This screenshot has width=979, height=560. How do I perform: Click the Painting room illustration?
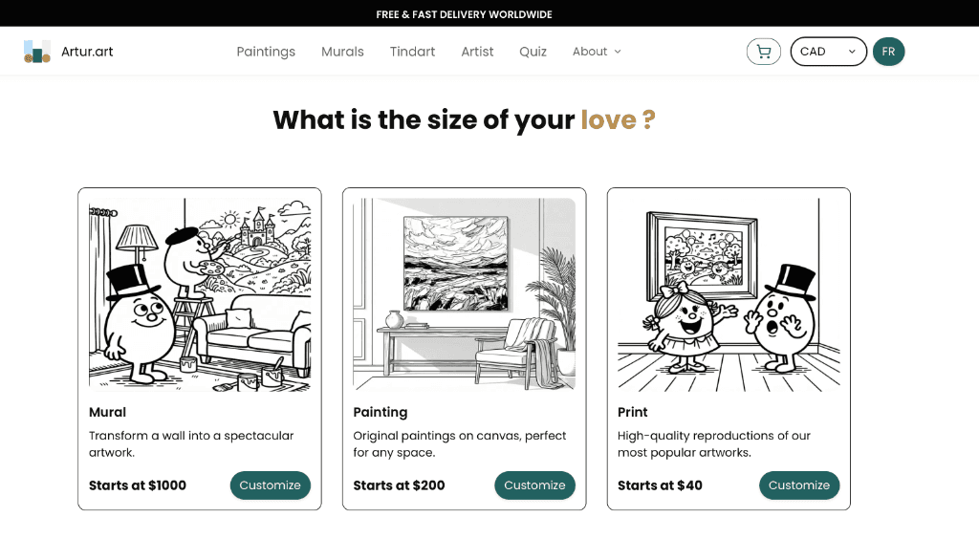pyautogui.click(x=464, y=293)
